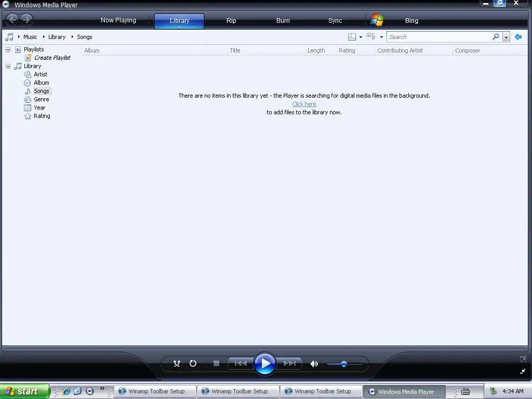
Task: Select Songs in the library tree
Action: [x=42, y=91]
